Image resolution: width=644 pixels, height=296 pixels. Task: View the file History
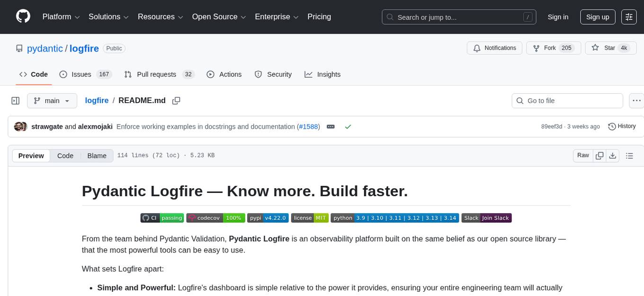point(622,126)
